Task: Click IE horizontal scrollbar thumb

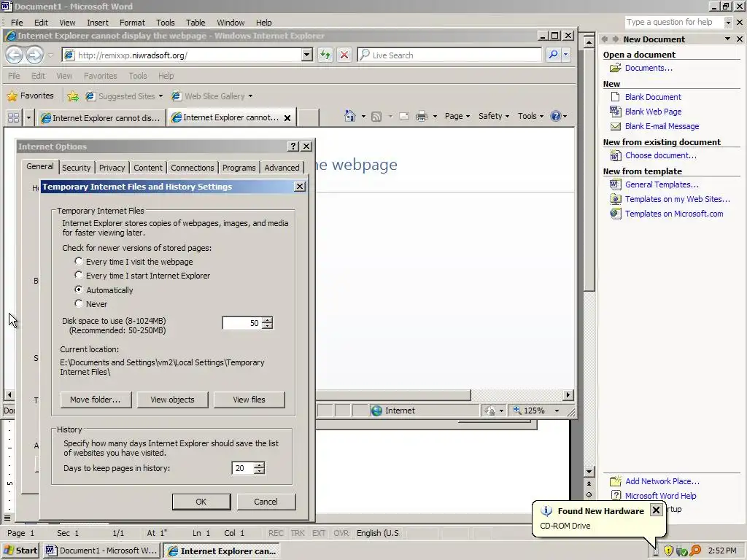Action: [393, 394]
